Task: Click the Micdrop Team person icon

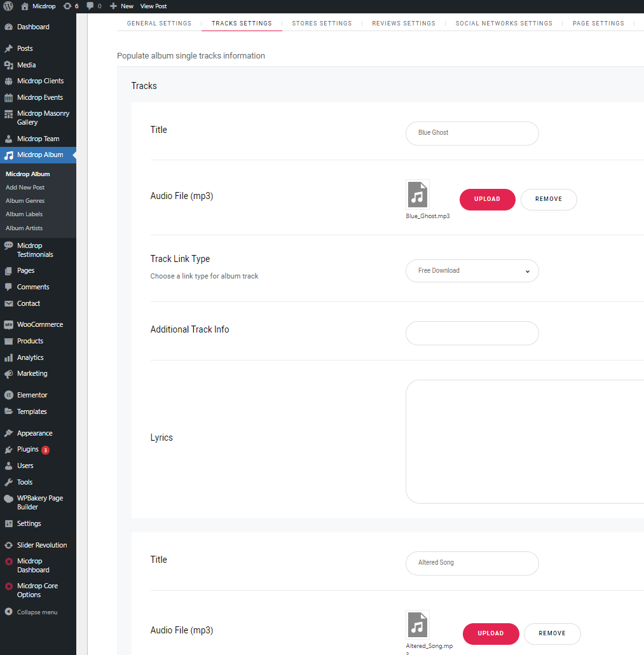Action: [x=9, y=139]
